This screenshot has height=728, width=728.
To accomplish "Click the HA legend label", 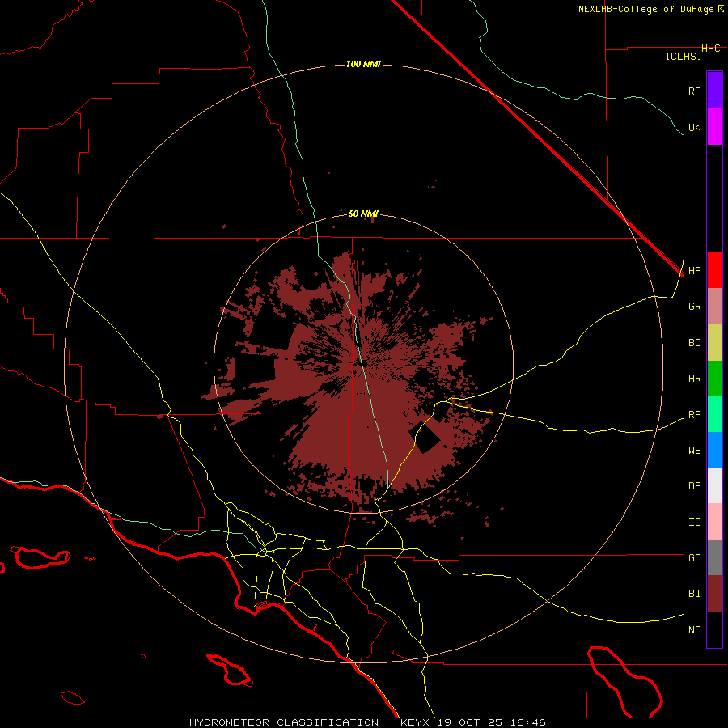I will (694, 271).
